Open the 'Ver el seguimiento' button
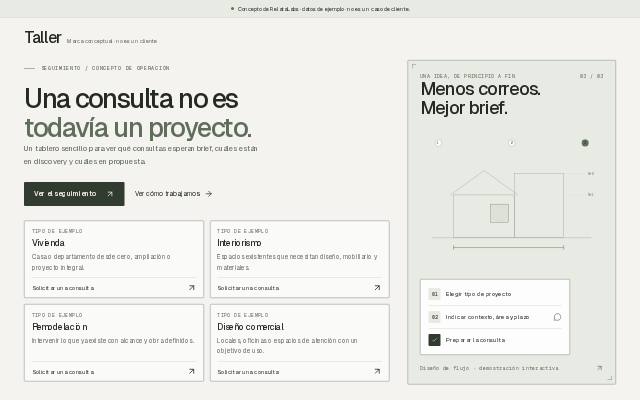The height and width of the screenshot is (400, 640). (74, 194)
